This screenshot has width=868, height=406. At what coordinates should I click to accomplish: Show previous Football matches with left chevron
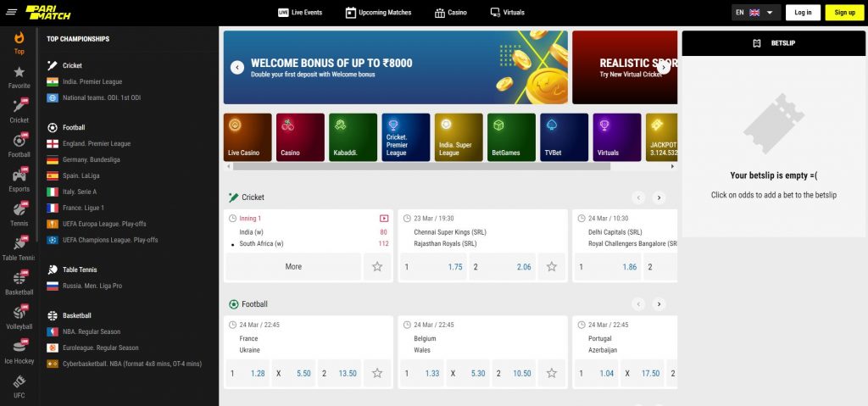click(x=638, y=304)
